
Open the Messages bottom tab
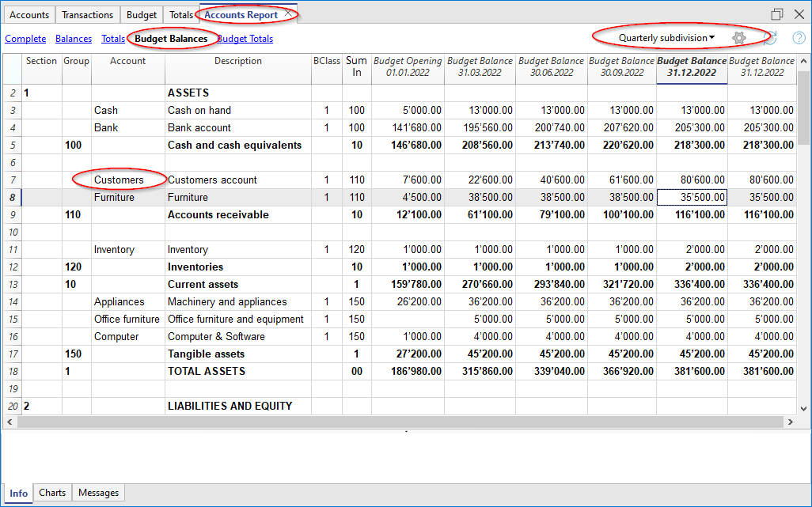point(99,493)
